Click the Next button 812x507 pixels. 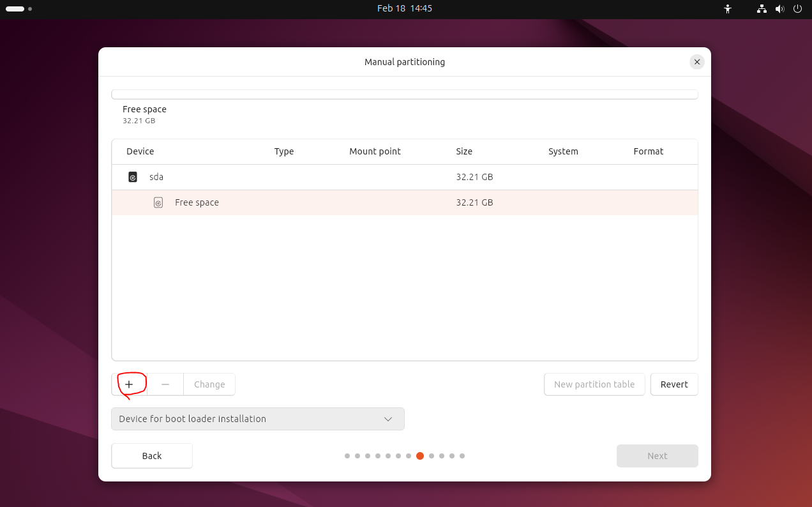tap(657, 456)
